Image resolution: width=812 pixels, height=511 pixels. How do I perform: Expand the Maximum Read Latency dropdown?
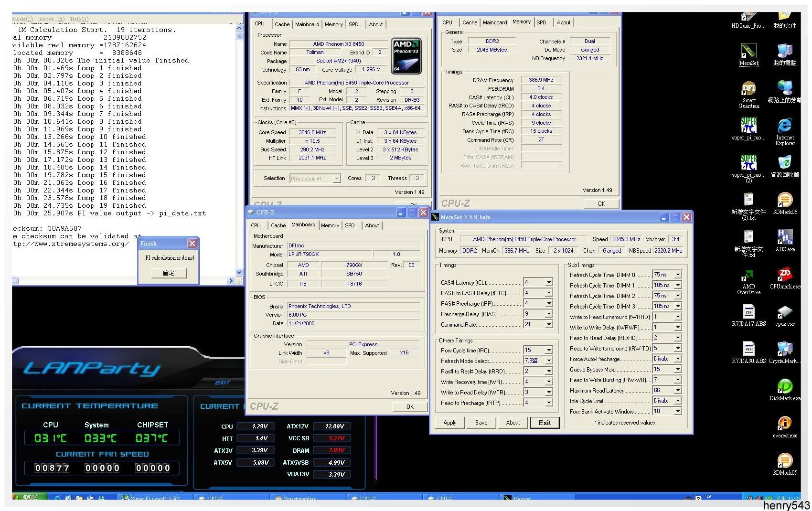coord(678,390)
